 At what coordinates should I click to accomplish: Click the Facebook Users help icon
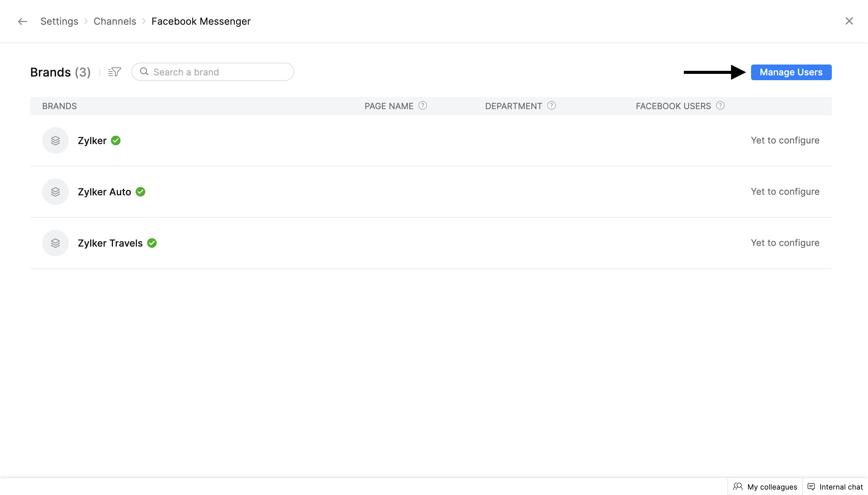click(720, 106)
